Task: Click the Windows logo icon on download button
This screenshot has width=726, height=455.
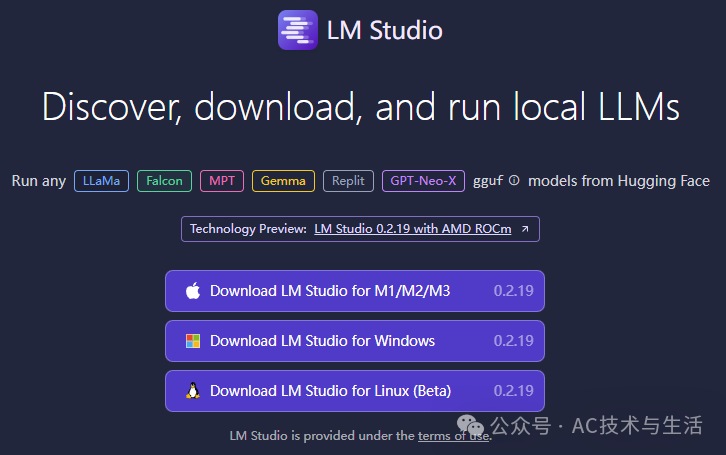Action: pos(193,341)
